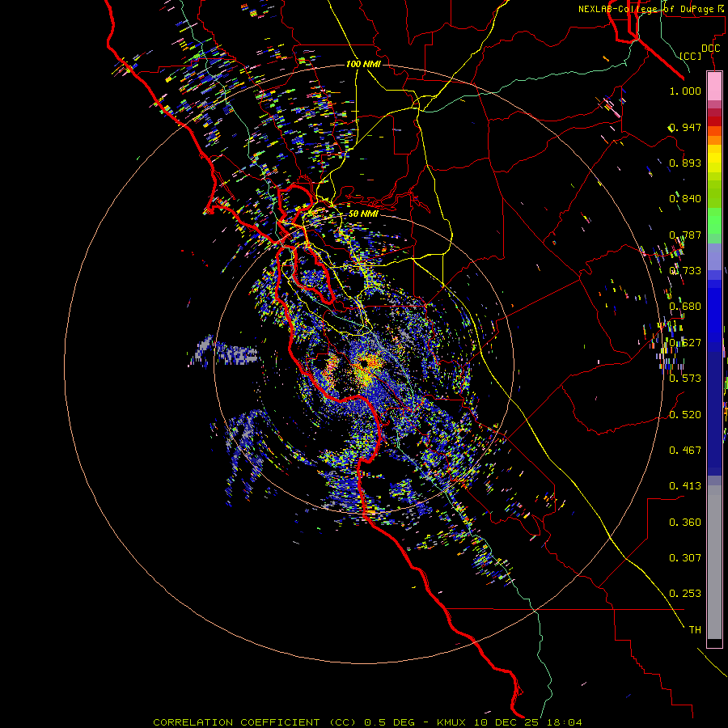Click the 0.573 legend value
The height and width of the screenshot is (728, 728).
(x=685, y=379)
